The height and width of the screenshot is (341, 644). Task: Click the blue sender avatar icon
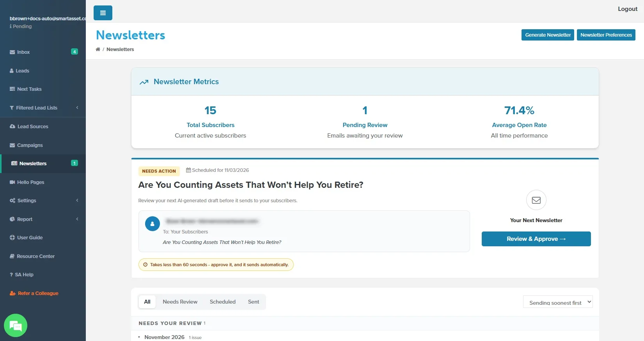point(153,224)
